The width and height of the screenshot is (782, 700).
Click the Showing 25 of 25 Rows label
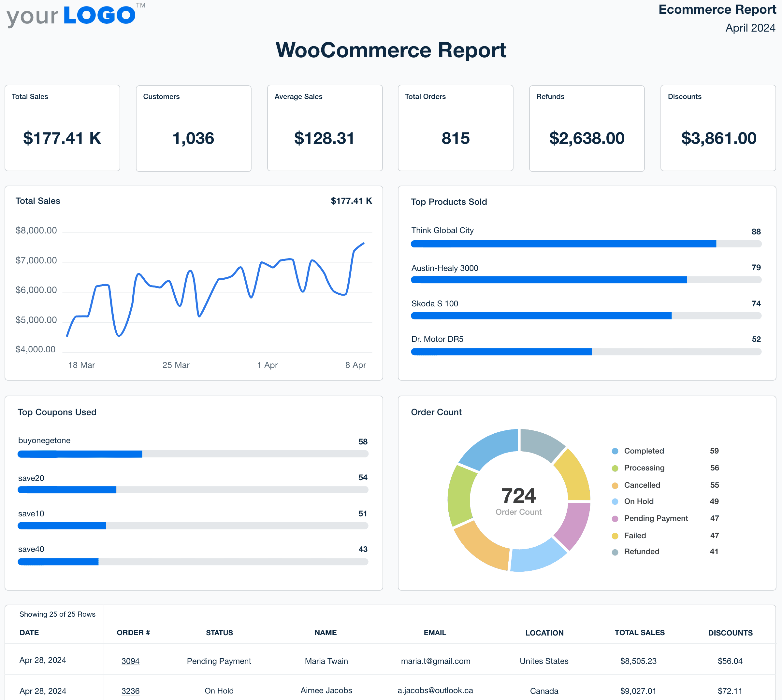click(57, 614)
